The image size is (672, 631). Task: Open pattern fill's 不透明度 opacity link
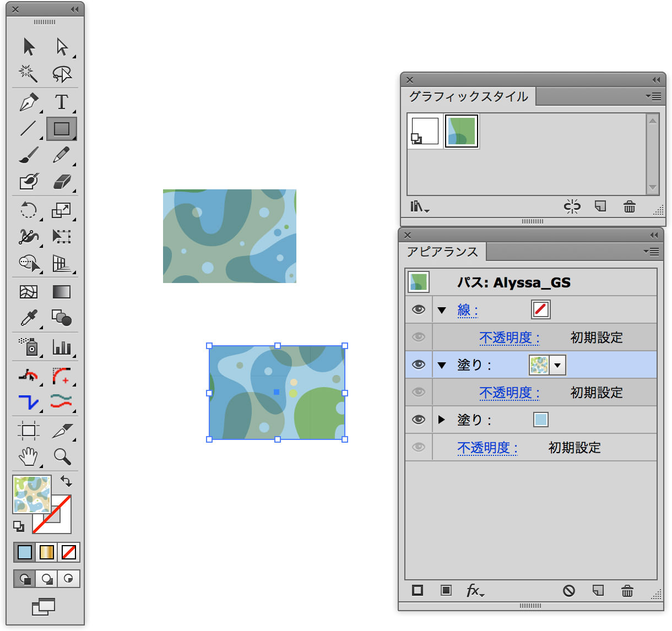coord(510,393)
